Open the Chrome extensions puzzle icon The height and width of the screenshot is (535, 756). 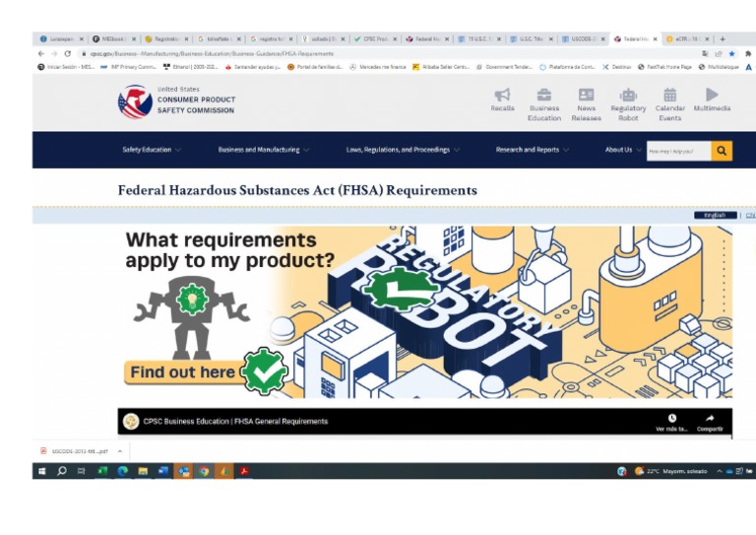748,53
